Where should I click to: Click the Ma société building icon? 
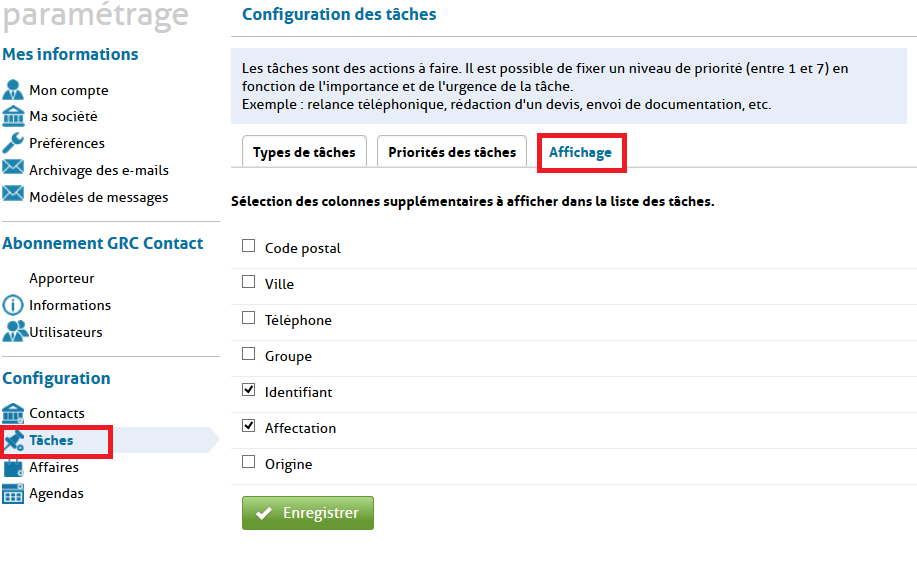(13, 116)
